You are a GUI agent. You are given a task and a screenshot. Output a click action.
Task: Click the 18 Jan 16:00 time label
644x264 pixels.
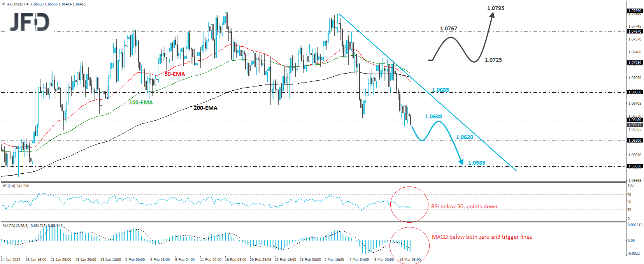36,260
